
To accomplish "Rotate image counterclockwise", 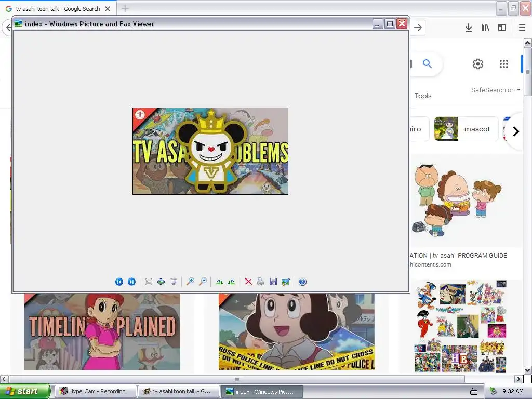I will pos(231,282).
